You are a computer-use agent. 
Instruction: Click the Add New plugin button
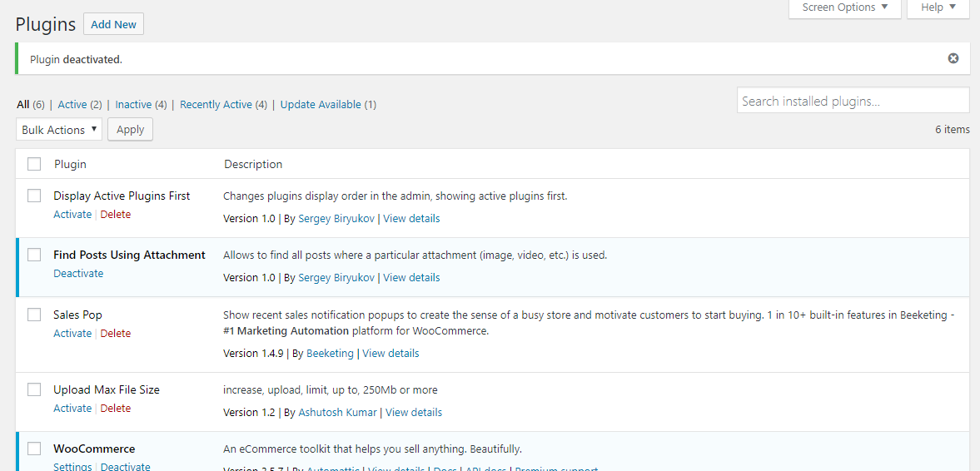(x=113, y=24)
